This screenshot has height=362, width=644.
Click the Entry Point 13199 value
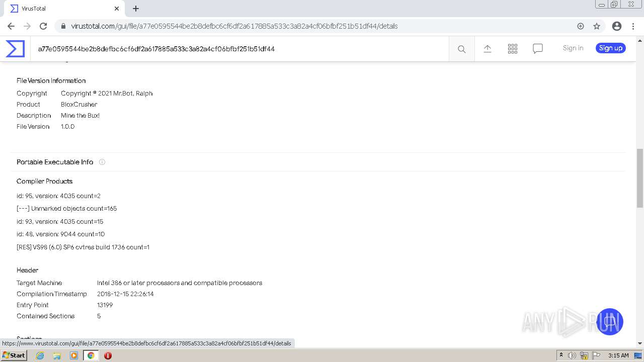click(105, 305)
